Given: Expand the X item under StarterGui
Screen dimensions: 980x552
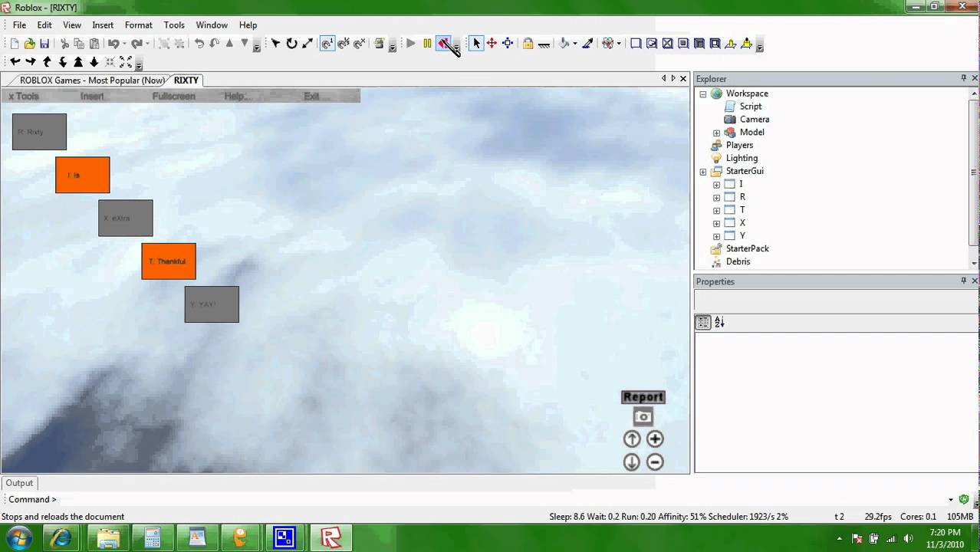Looking at the screenshot, I should point(716,224).
